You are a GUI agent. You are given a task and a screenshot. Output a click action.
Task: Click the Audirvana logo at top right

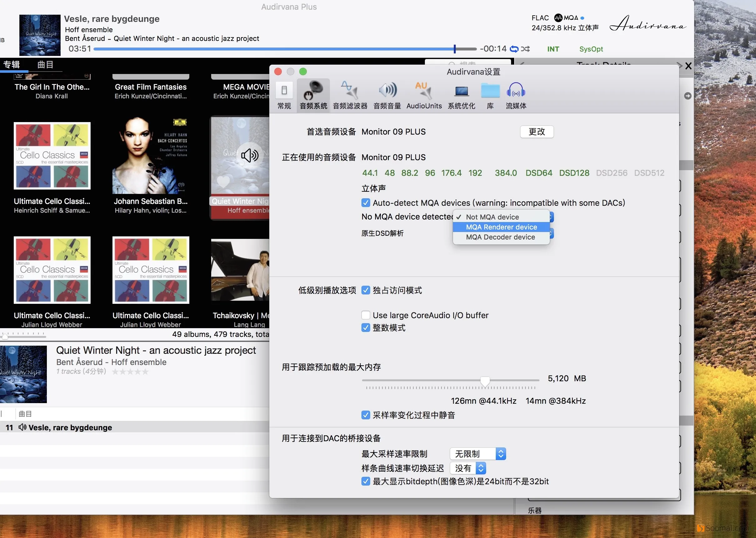tap(648, 23)
